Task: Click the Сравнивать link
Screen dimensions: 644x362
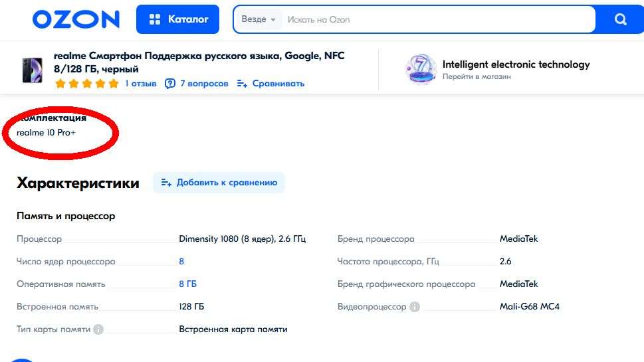Action: point(278,84)
